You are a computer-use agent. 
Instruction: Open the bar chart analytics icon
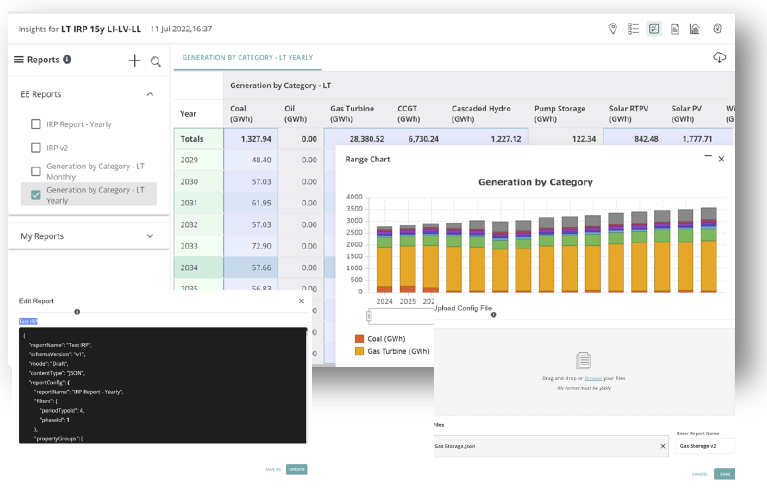pyautogui.click(x=695, y=29)
